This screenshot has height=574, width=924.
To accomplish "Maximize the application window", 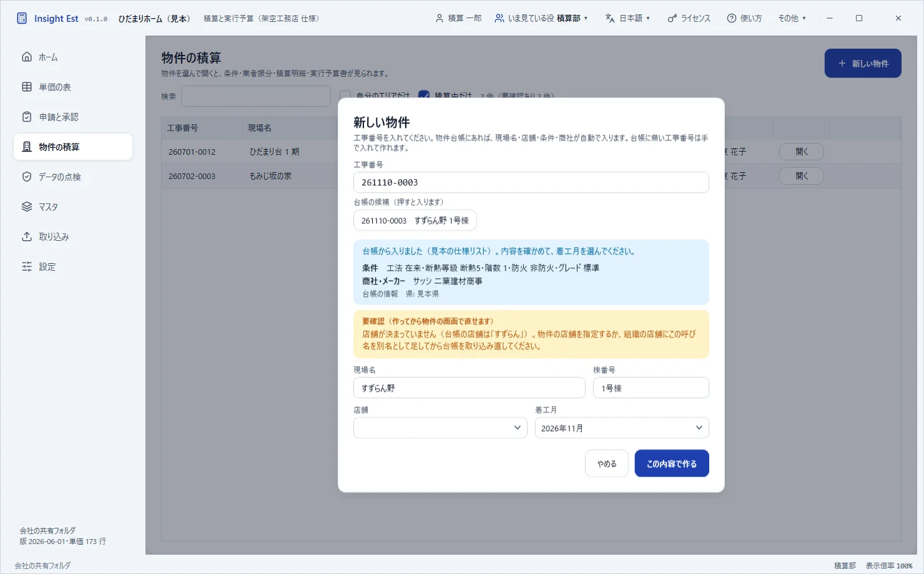I will [x=859, y=18].
